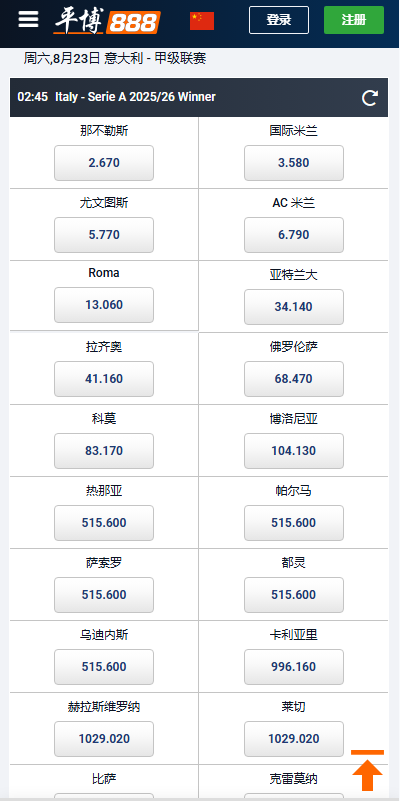Viewport: 400px width, 801px height.
Task: Select 佛罗伦萨 odds 68.470
Action: [294, 379]
